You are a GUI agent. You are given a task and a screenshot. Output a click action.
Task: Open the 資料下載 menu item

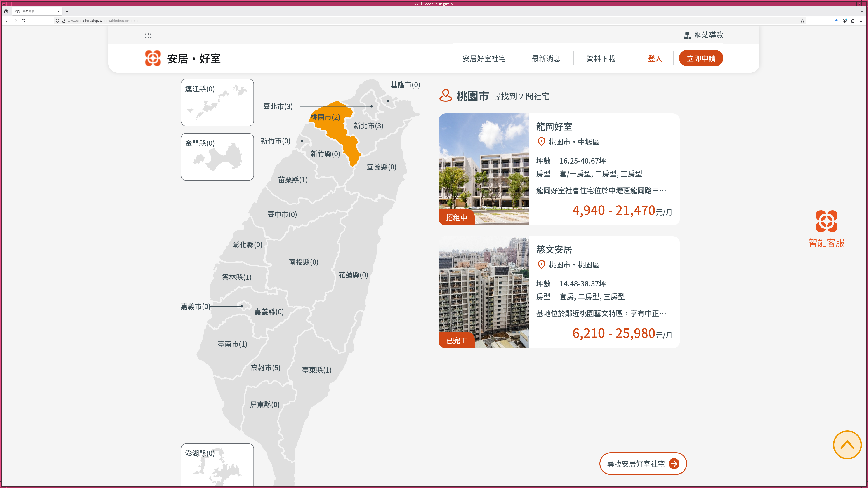(600, 59)
